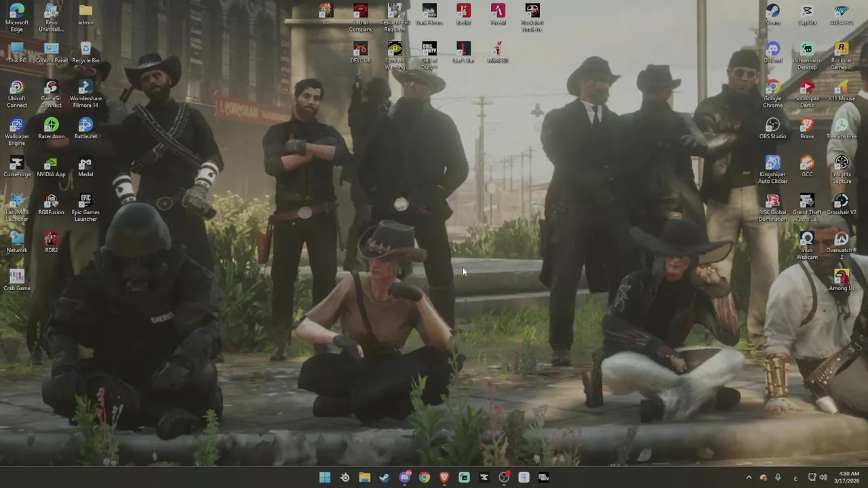The width and height of the screenshot is (868, 488).
Task: Select the Kingshiper Auto Clicker icon
Action: click(772, 169)
